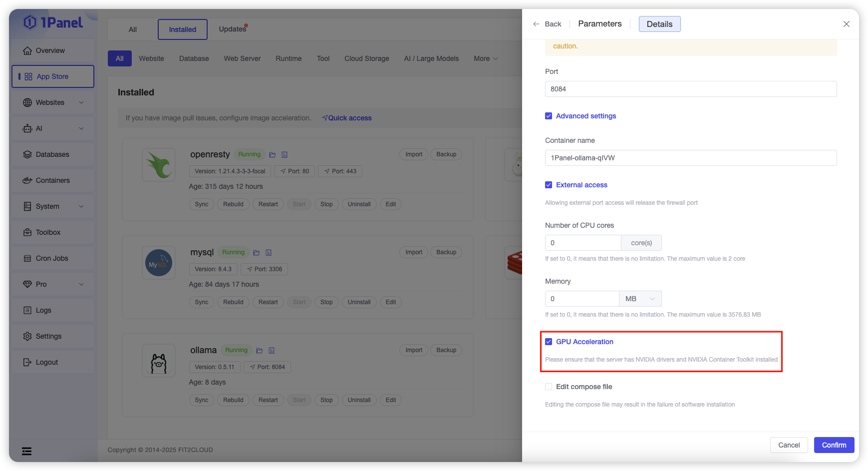Click the Container name input field
Viewport: 868px width, 471px height.
click(690, 158)
